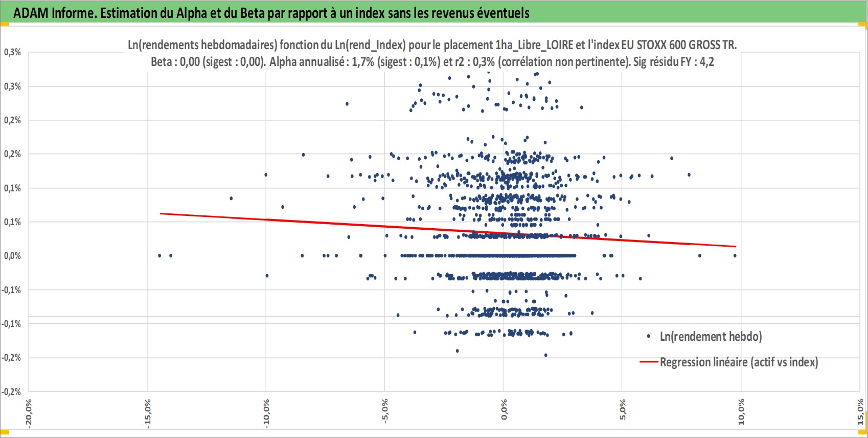Select the leftmost data point near -15%

(159, 255)
